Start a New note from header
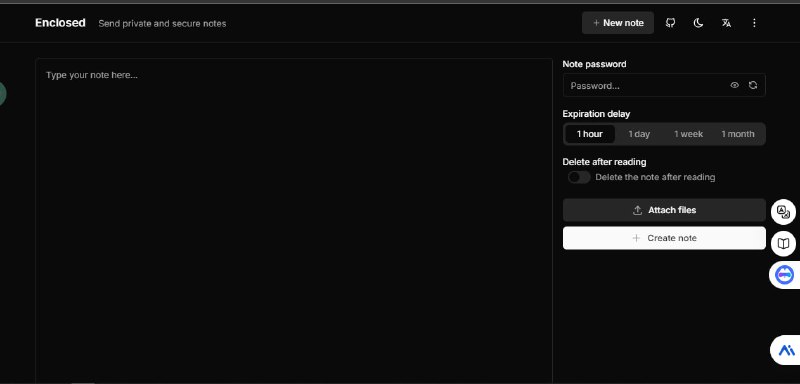 pos(617,23)
